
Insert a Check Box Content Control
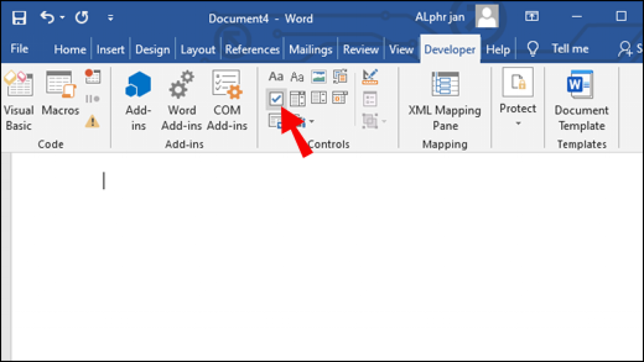(x=276, y=99)
